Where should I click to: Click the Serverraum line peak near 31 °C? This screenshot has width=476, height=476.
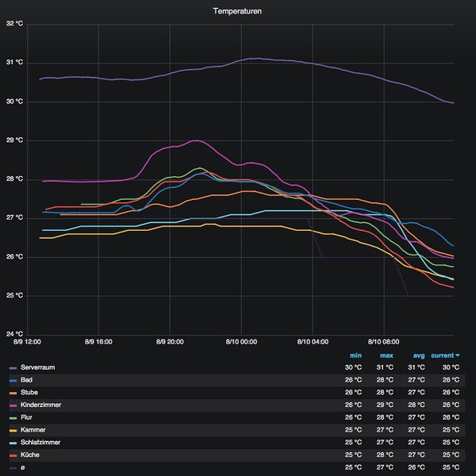(255, 58)
